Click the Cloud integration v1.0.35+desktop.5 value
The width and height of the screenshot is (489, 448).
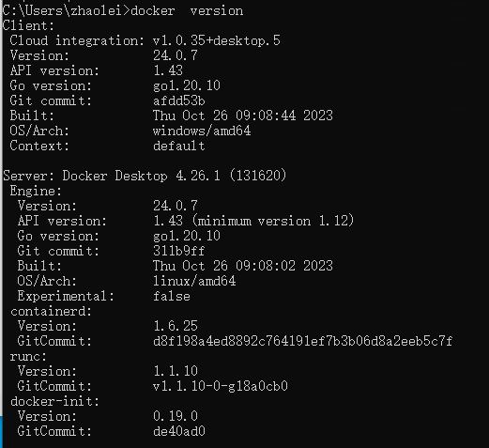pyautogui.click(x=217, y=40)
